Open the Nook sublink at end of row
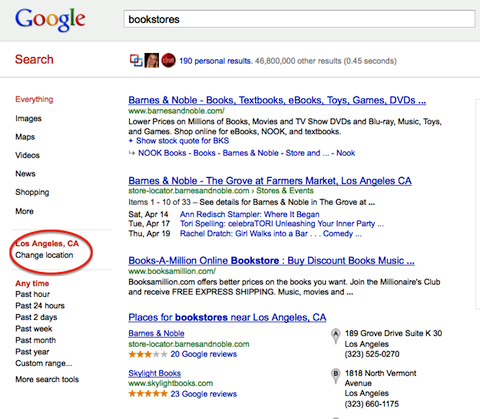Image resolution: width=480 pixels, height=419 pixels. point(346,153)
